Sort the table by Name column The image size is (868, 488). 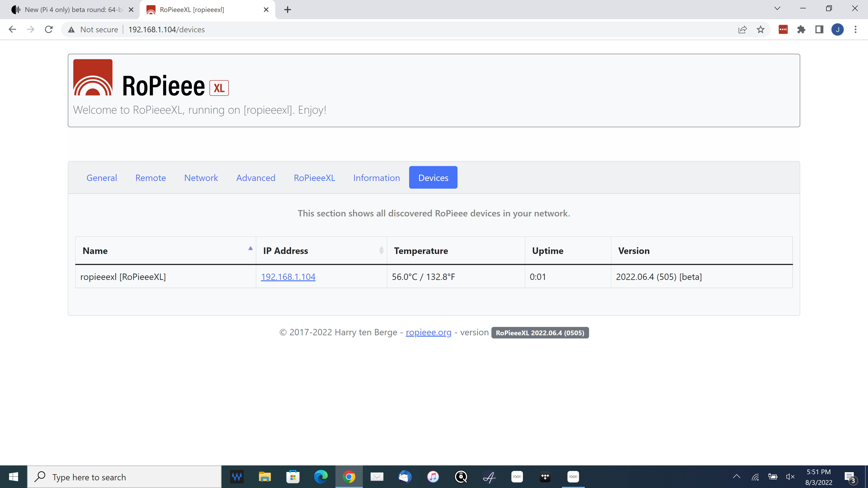point(165,251)
